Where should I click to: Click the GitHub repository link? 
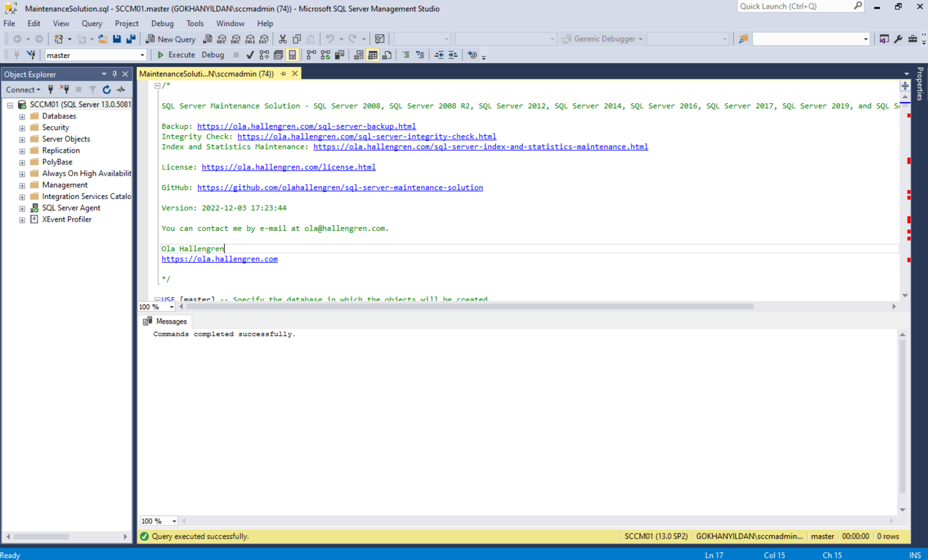340,188
